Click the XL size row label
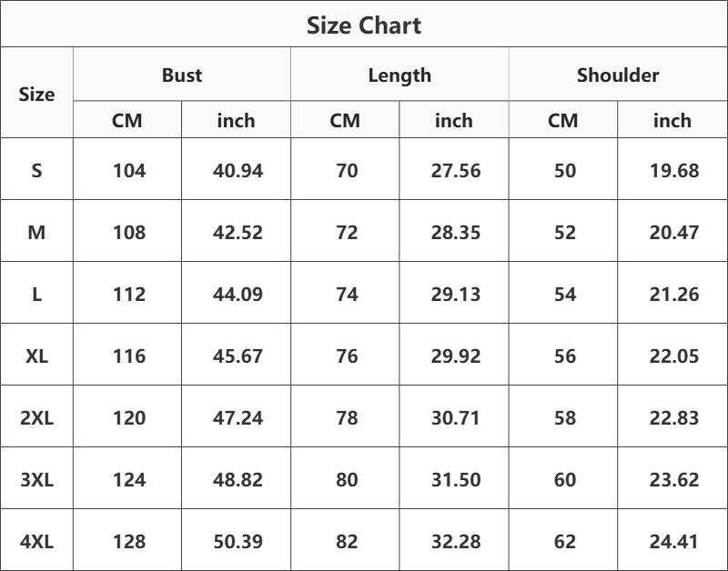The image size is (728, 571). click(x=36, y=356)
